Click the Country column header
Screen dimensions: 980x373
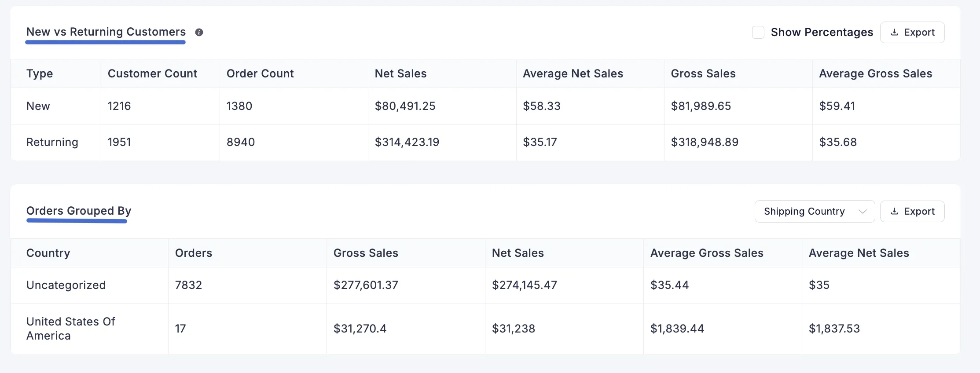click(48, 253)
